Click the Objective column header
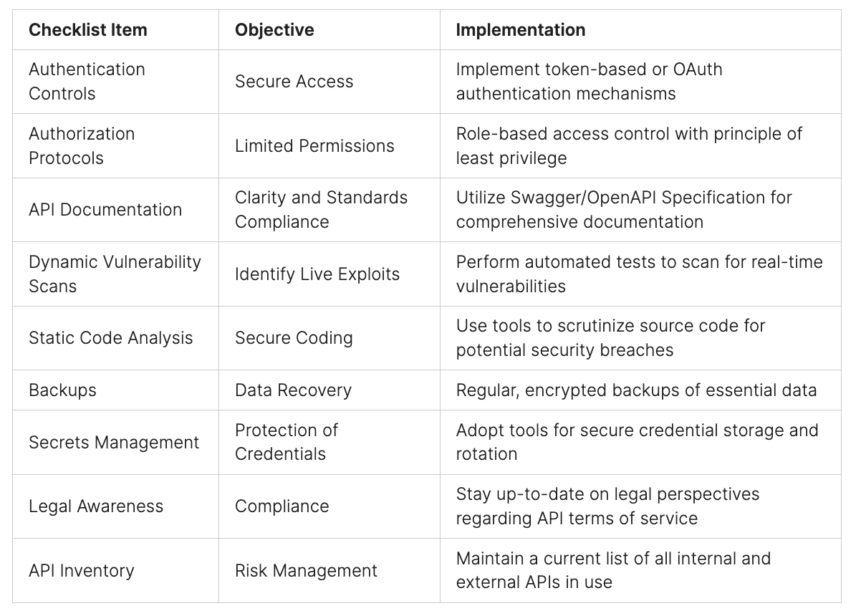The image size is (861, 616). pyautogui.click(x=274, y=30)
